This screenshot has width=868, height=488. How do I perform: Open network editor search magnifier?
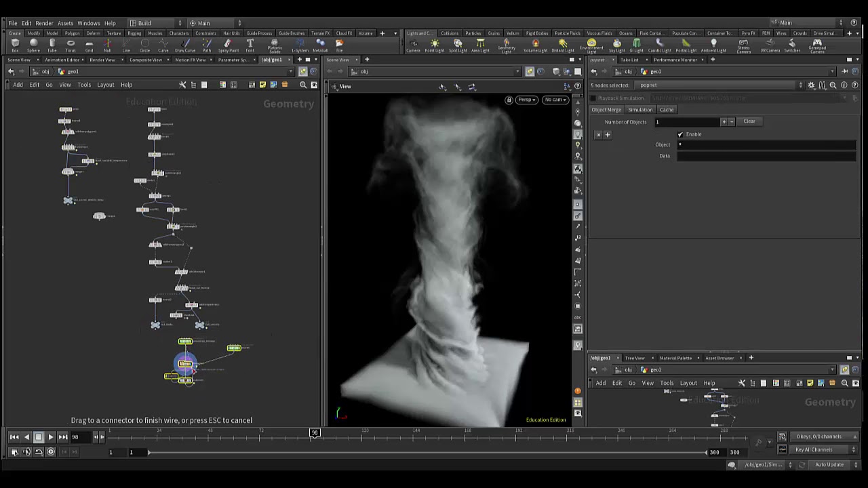click(x=303, y=85)
